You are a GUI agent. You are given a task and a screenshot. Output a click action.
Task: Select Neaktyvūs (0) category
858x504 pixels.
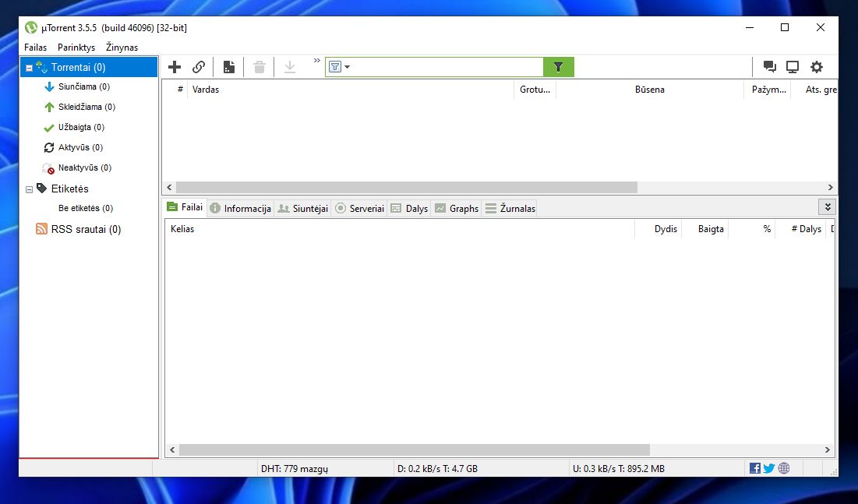[85, 167]
